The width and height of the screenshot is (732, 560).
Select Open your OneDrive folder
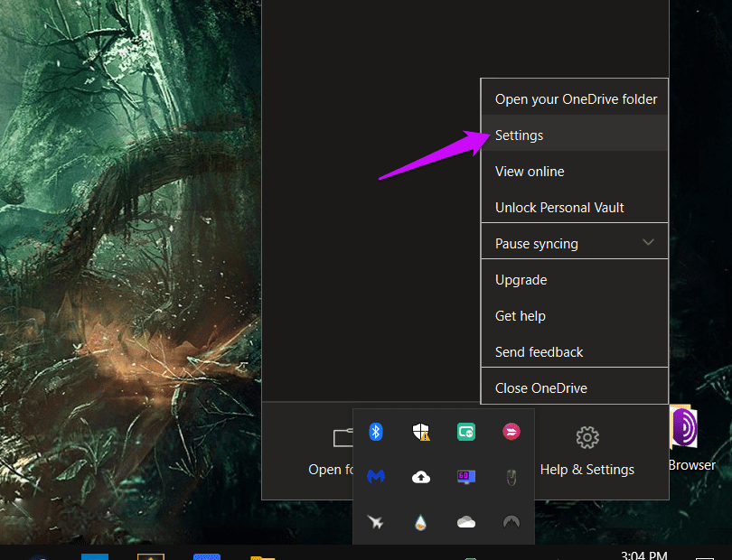tap(575, 99)
